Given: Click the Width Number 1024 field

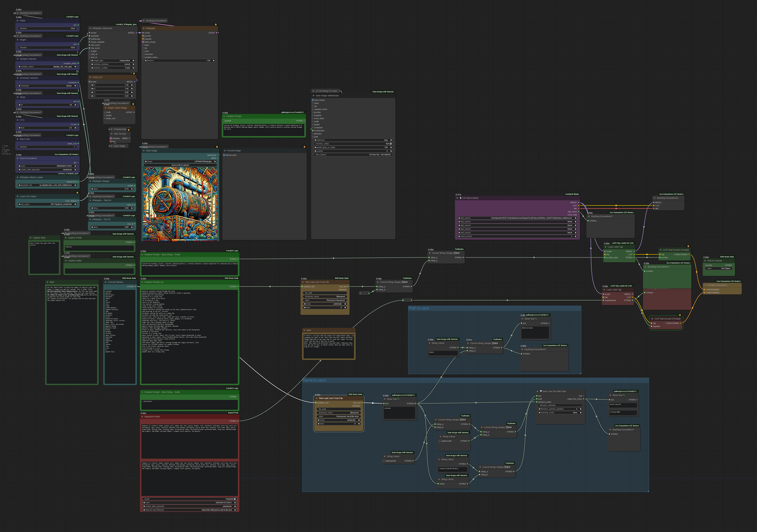Looking at the screenshot, I should point(47,28).
